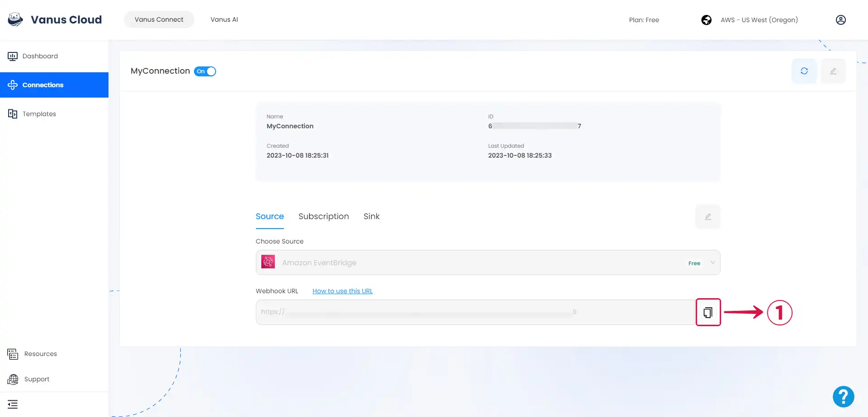Click the refresh connection icon
The height and width of the screenshot is (417, 868).
pos(804,71)
